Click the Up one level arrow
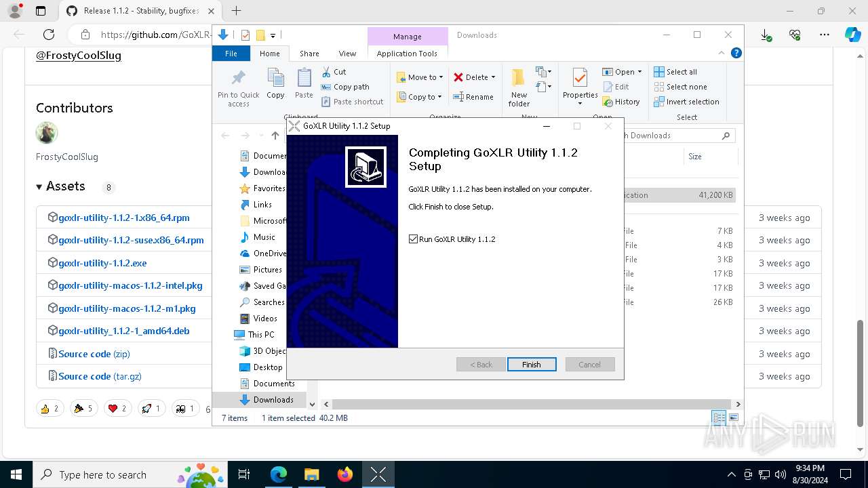 click(x=275, y=136)
